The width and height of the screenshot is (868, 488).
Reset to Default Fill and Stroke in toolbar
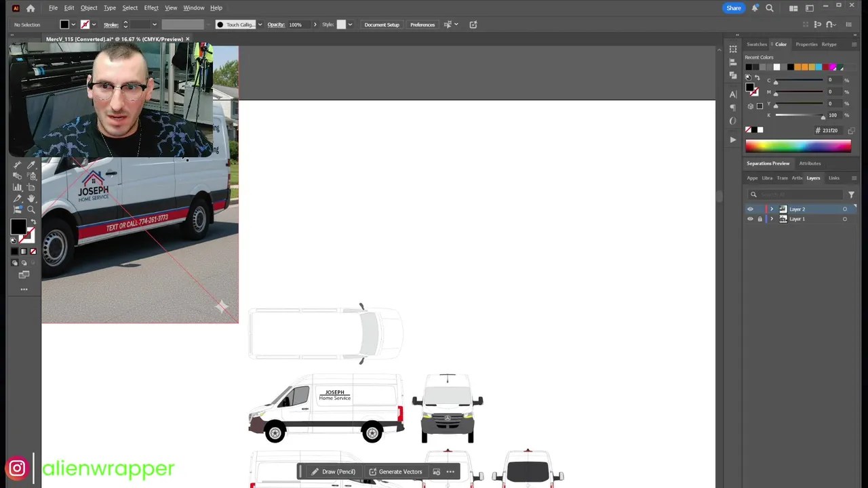click(x=13, y=241)
